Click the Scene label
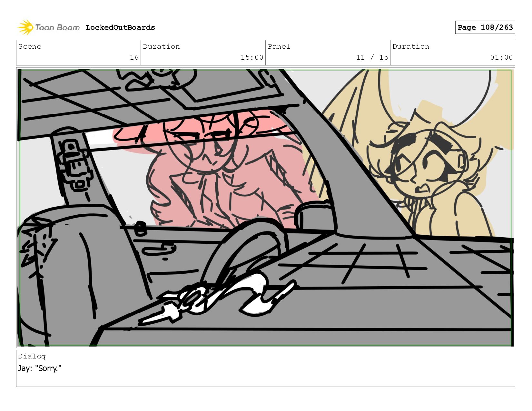 click(30, 46)
